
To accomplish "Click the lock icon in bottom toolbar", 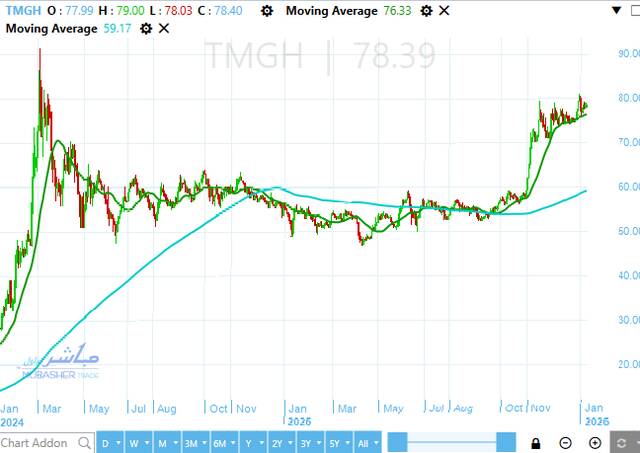I will click(537, 443).
